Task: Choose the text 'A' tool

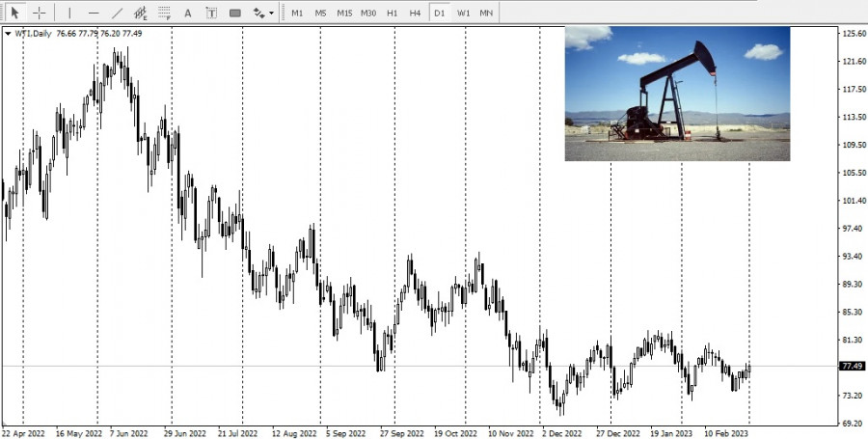Action: point(188,13)
